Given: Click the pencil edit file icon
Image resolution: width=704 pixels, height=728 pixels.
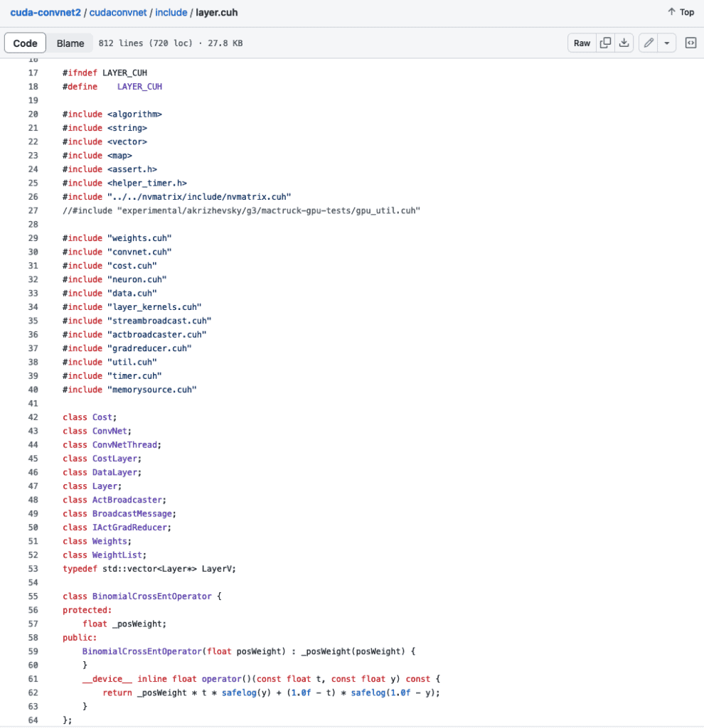Looking at the screenshot, I should 648,43.
